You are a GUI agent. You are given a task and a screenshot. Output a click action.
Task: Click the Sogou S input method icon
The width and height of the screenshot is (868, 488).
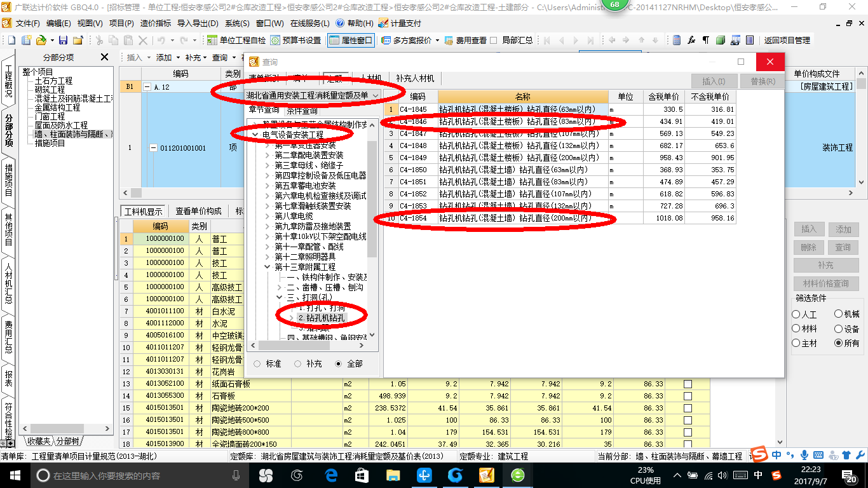click(759, 455)
